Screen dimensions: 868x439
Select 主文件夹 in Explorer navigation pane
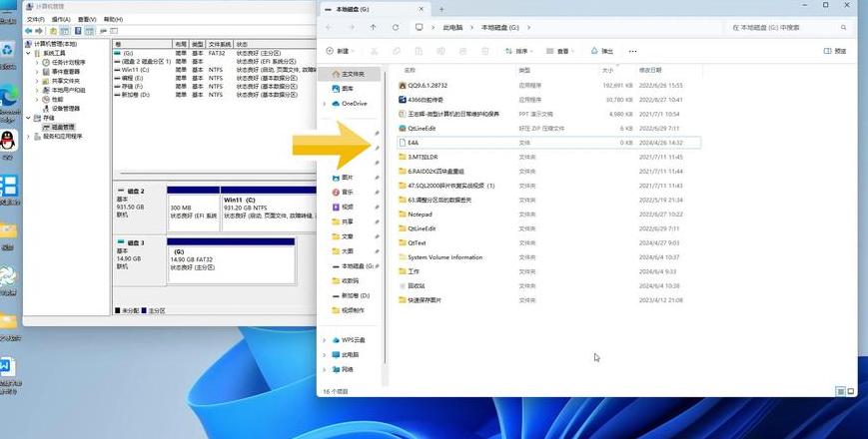click(x=350, y=74)
